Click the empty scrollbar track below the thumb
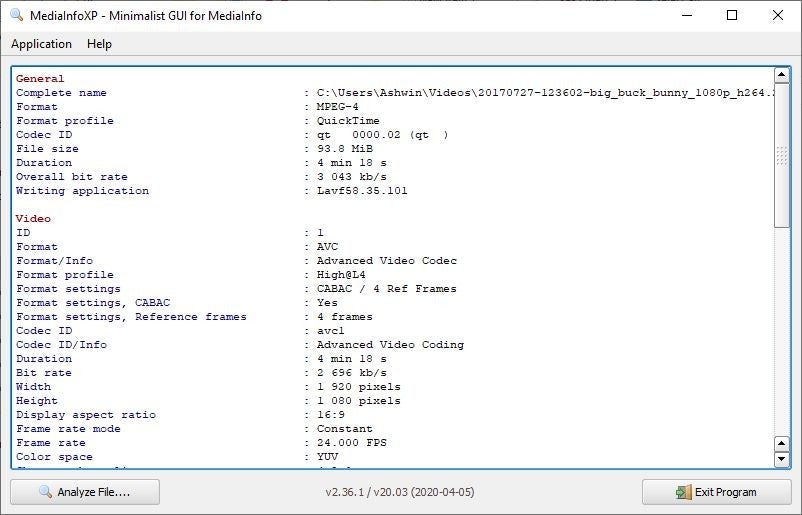 tap(782, 330)
